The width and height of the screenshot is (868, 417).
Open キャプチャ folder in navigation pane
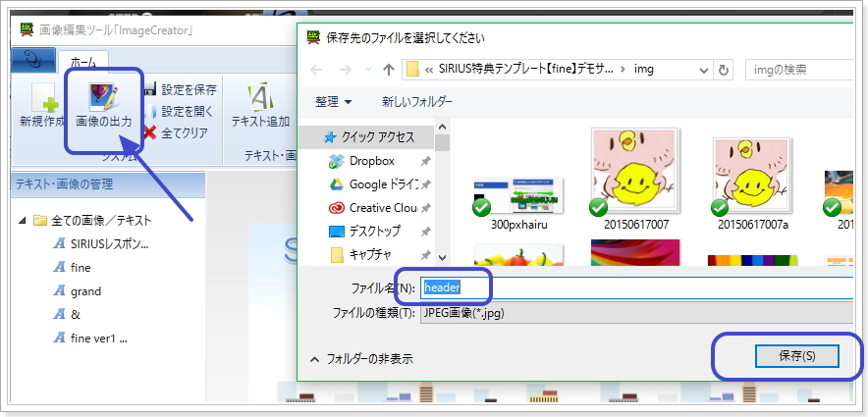360,254
